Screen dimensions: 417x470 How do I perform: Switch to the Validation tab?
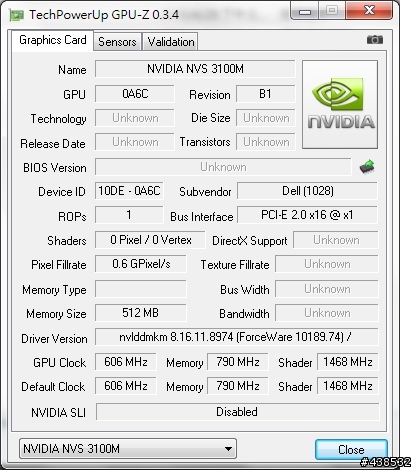[171, 42]
